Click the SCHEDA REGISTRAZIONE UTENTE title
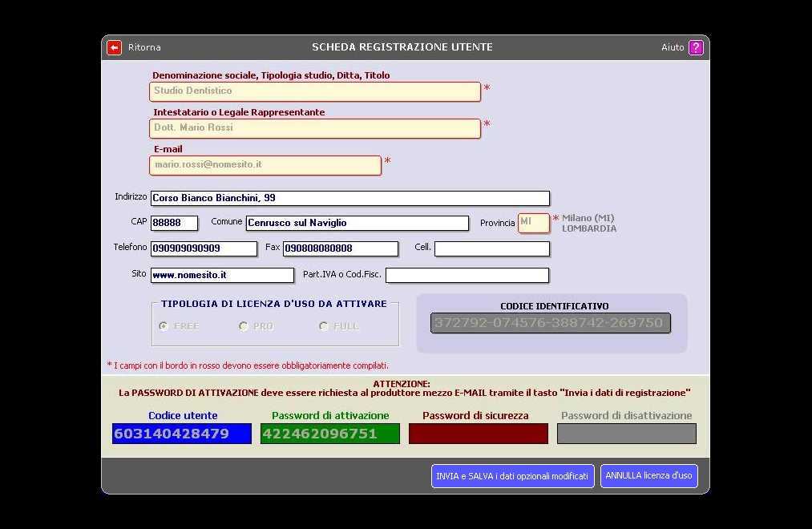The image size is (812, 529). coord(402,47)
